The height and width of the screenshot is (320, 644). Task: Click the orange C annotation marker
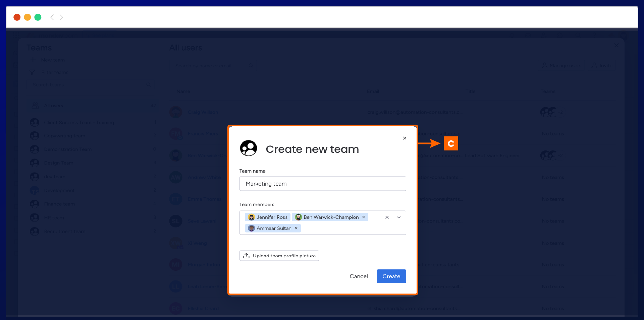(x=451, y=143)
